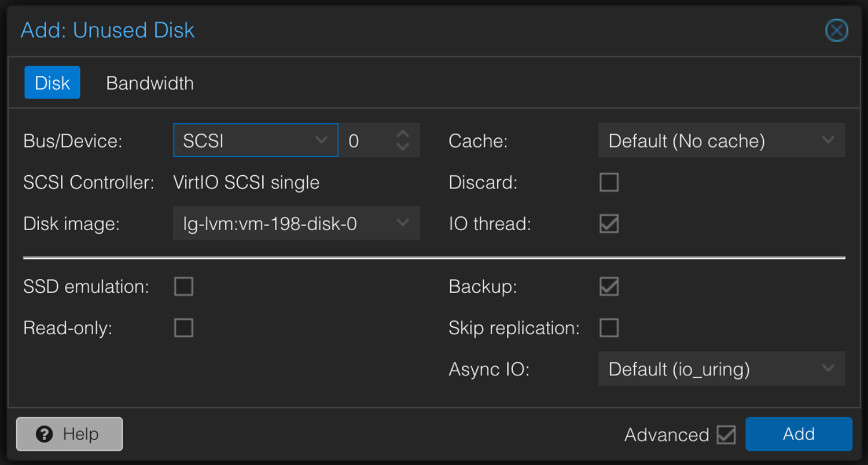Check the Skip replication box
Screen dimensions: 868x465
pyautogui.click(x=609, y=328)
